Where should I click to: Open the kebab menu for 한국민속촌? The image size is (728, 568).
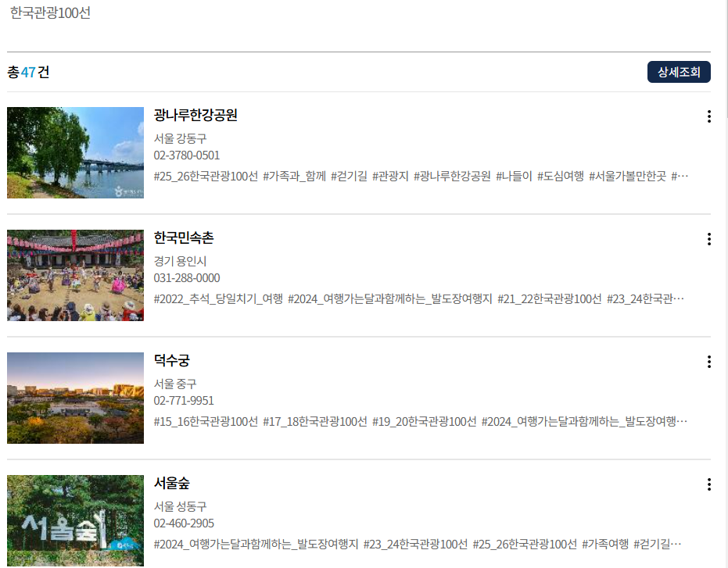709,239
